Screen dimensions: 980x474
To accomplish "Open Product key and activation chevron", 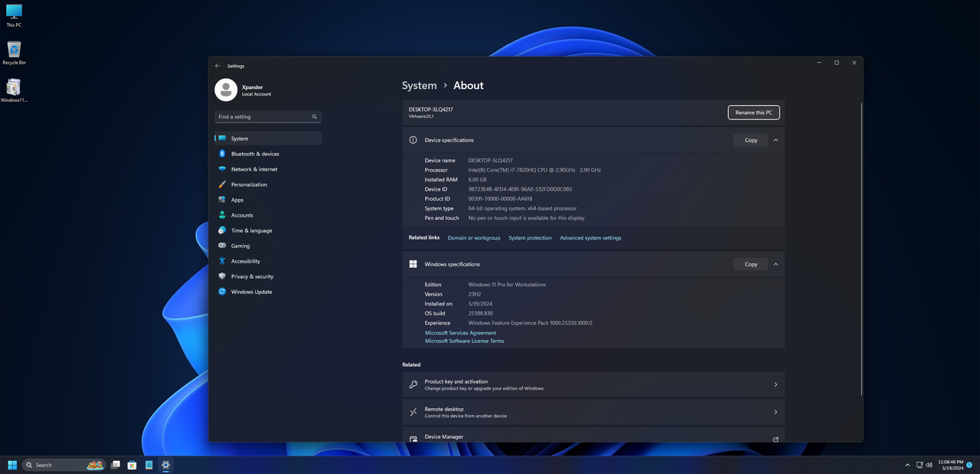I will coord(776,384).
